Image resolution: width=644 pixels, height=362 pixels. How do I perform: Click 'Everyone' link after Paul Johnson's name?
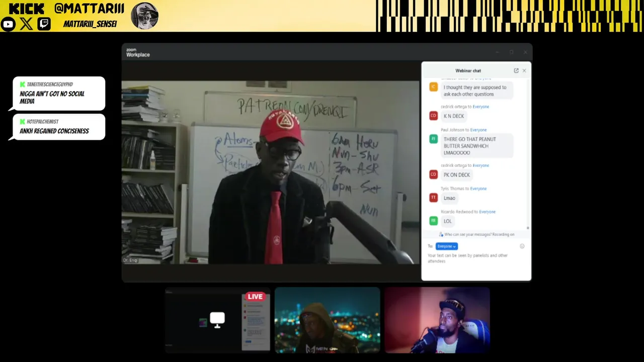tap(478, 130)
